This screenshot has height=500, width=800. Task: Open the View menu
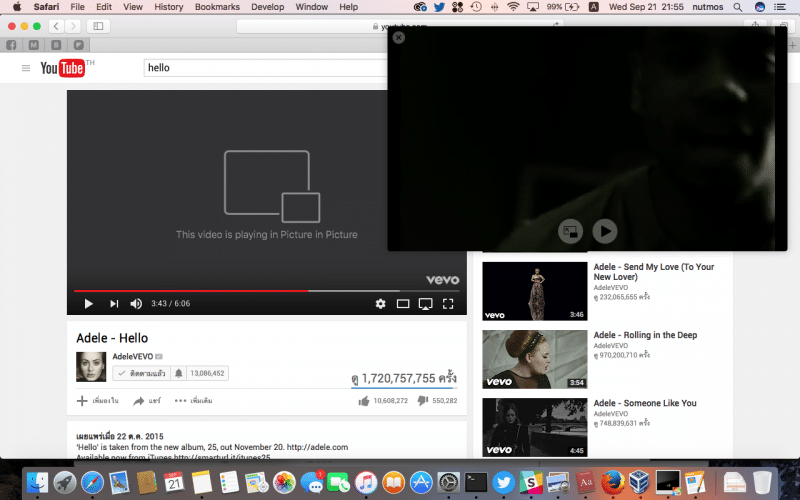[133, 7]
